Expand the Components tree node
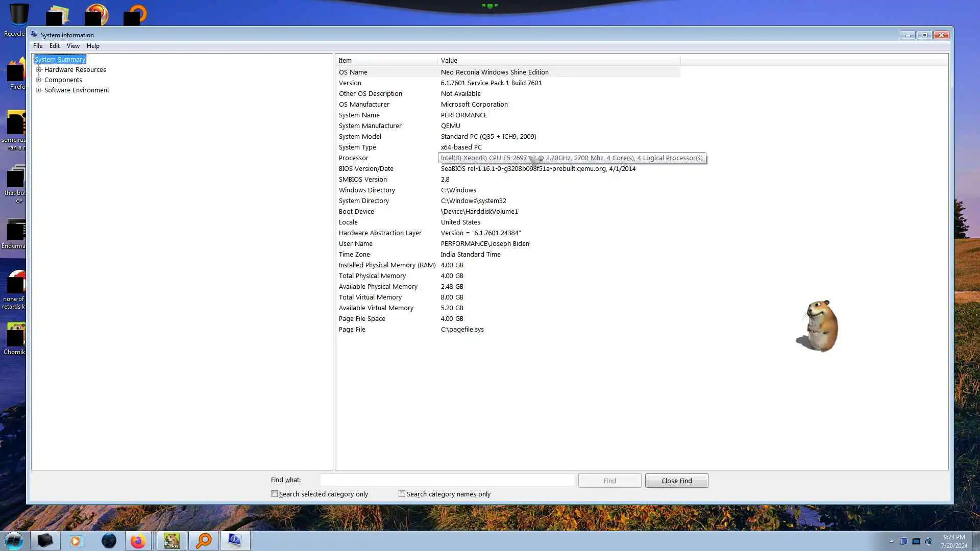Image resolution: width=980 pixels, height=551 pixels. [x=39, y=80]
